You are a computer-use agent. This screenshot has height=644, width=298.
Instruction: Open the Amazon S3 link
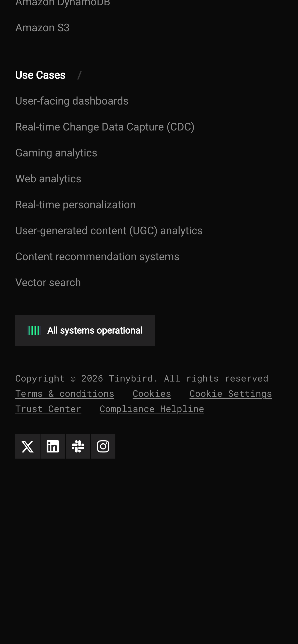click(42, 28)
